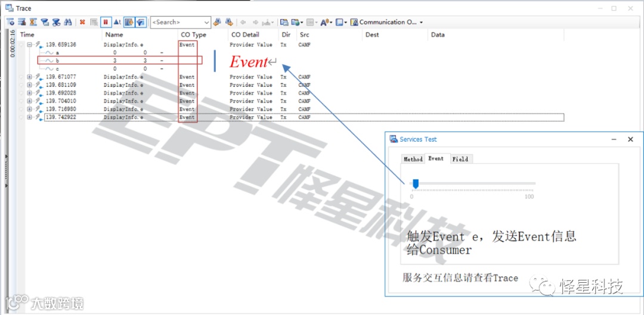Click the slider track near the 100 mark

coord(530,183)
